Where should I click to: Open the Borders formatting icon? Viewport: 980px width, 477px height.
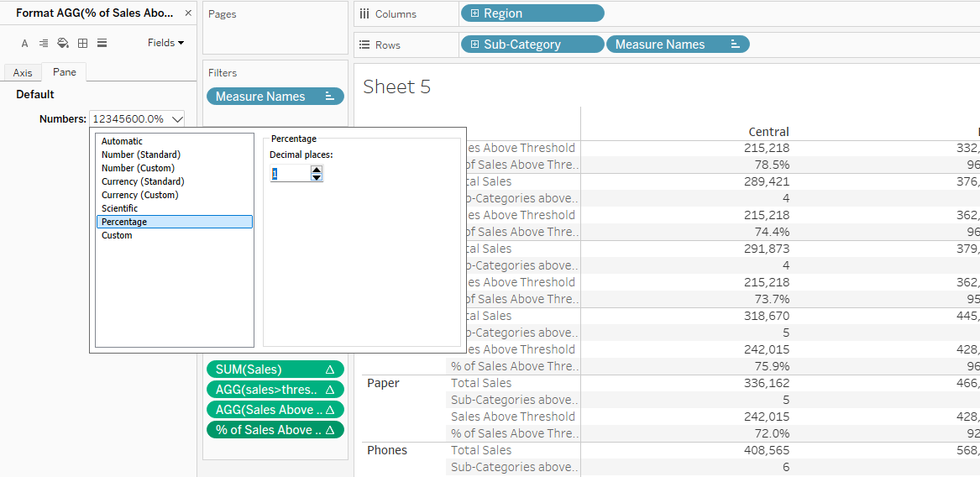click(82, 43)
